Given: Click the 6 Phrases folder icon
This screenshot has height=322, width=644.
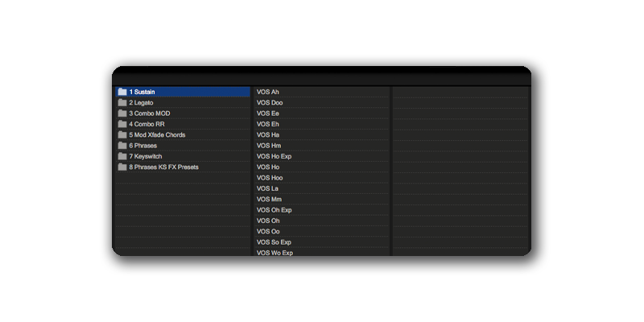Looking at the screenshot, I should [122, 146].
